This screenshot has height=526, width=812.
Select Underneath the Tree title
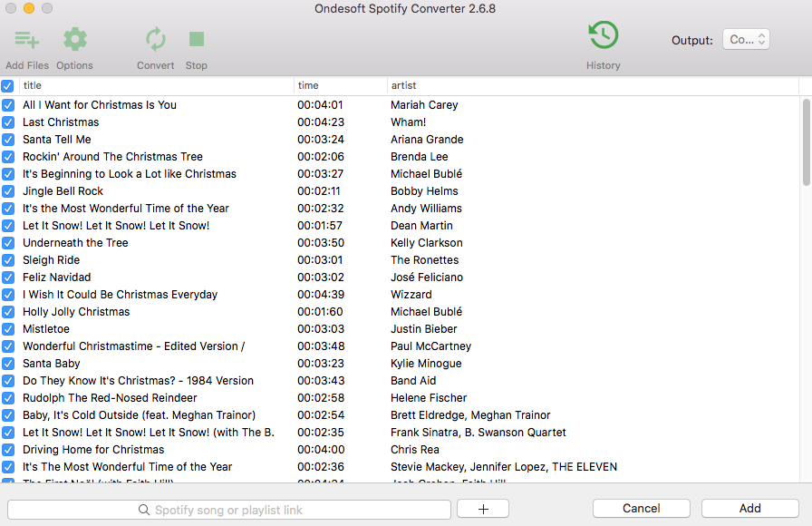pyautogui.click(x=75, y=242)
